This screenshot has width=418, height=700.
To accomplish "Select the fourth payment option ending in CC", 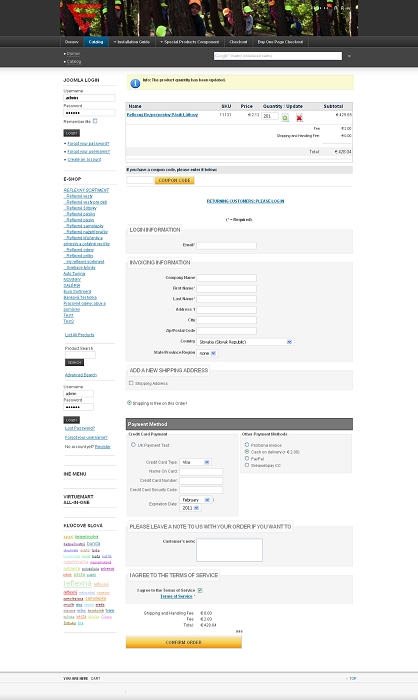I will (x=247, y=465).
